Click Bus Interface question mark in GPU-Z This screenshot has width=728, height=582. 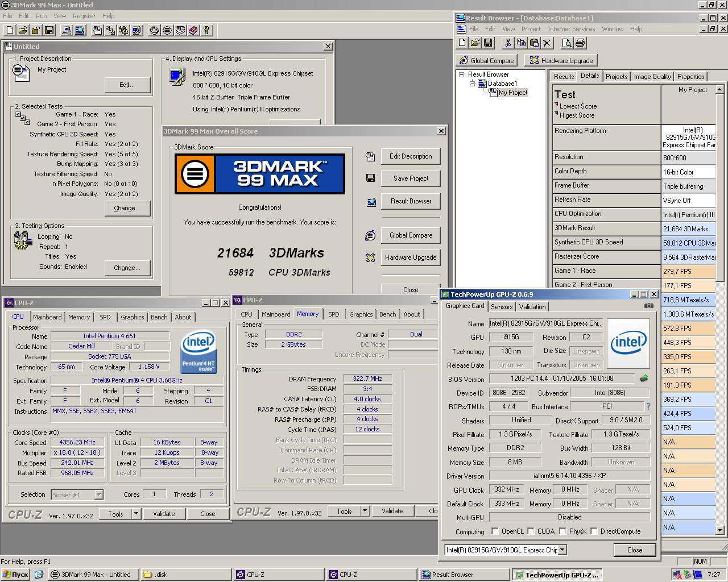pyautogui.click(x=648, y=406)
